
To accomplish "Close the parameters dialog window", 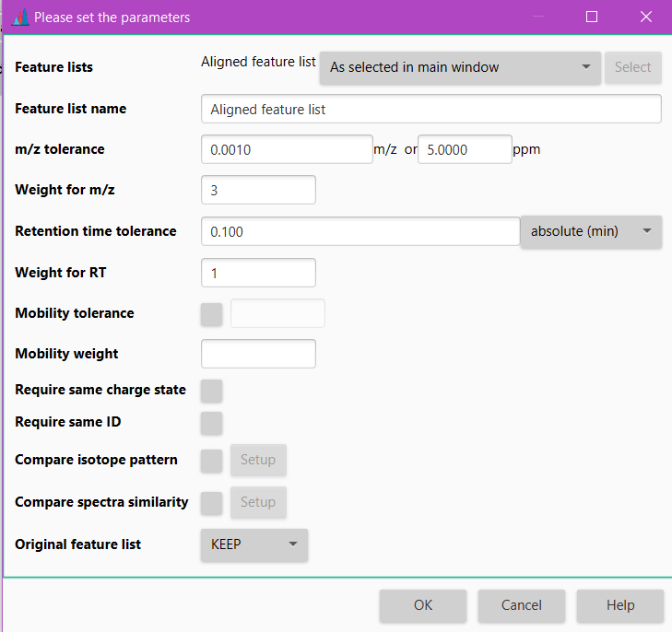I will [x=646, y=17].
